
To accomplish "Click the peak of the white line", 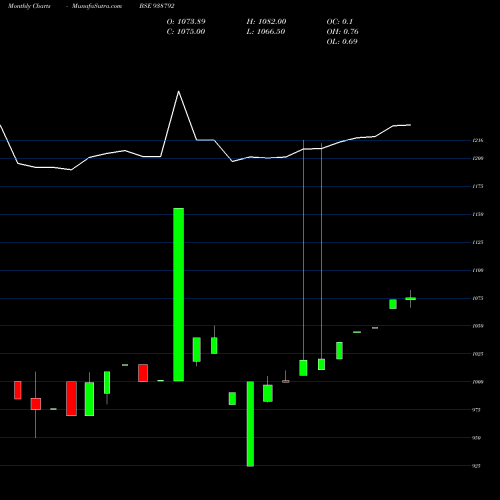I will [x=179, y=91].
